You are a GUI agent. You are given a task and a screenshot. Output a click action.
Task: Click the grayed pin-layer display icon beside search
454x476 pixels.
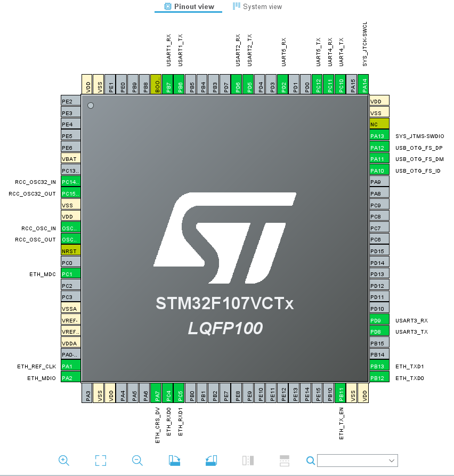[x=284, y=460]
